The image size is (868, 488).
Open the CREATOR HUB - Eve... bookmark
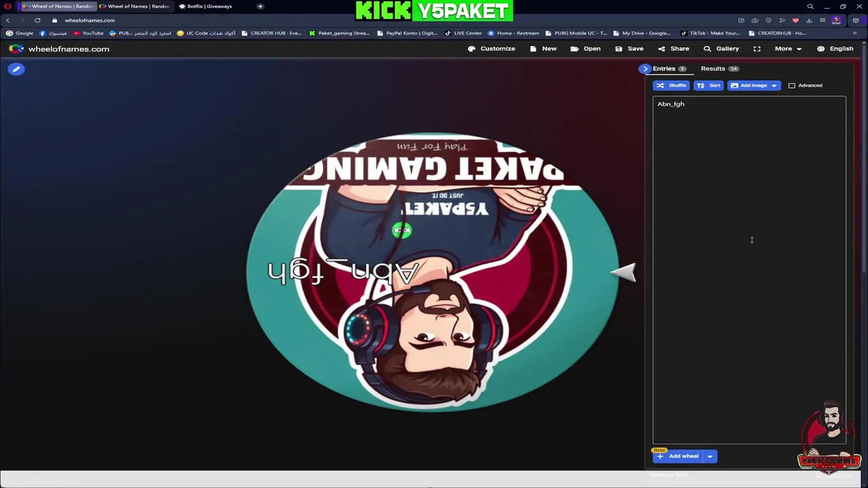pyautogui.click(x=271, y=33)
